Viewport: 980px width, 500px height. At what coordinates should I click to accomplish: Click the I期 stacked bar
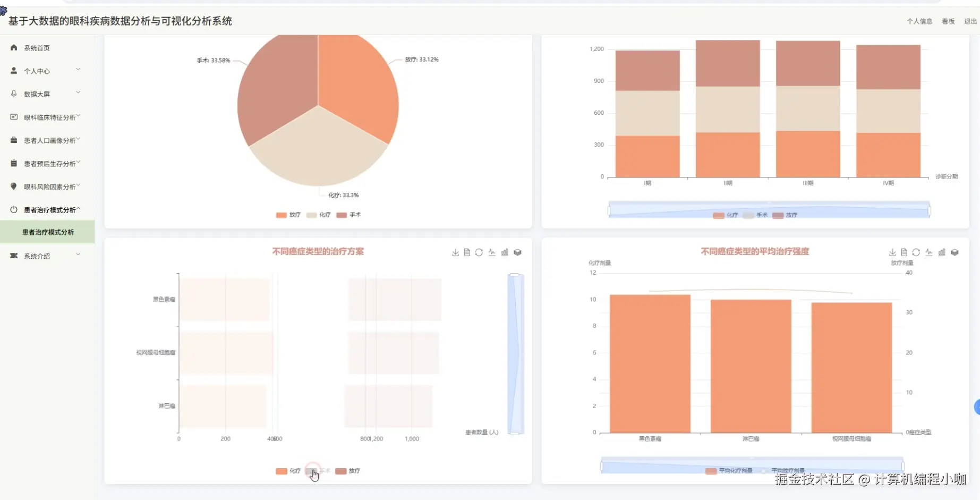647,114
